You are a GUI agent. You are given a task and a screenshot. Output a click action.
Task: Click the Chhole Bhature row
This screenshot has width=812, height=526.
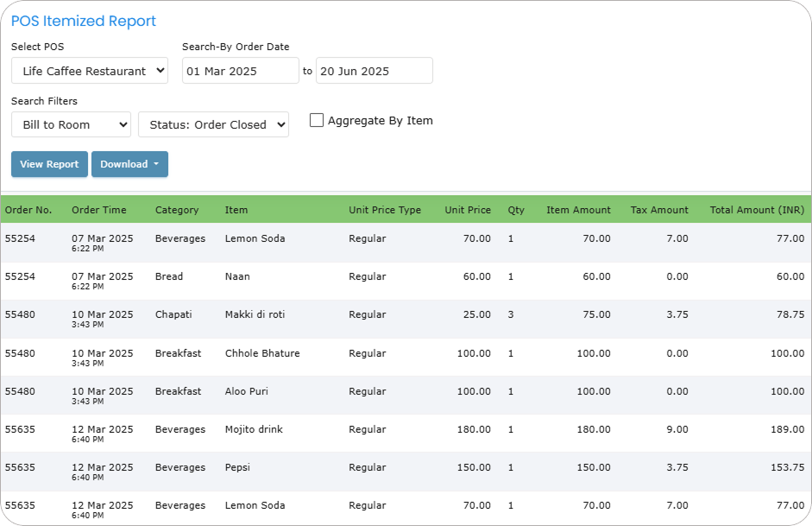(x=406, y=353)
